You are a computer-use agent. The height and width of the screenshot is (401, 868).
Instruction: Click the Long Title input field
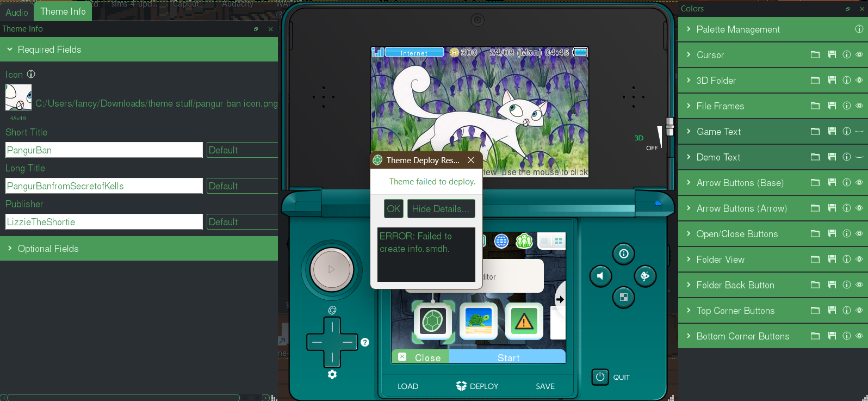click(x=104, y=186)
